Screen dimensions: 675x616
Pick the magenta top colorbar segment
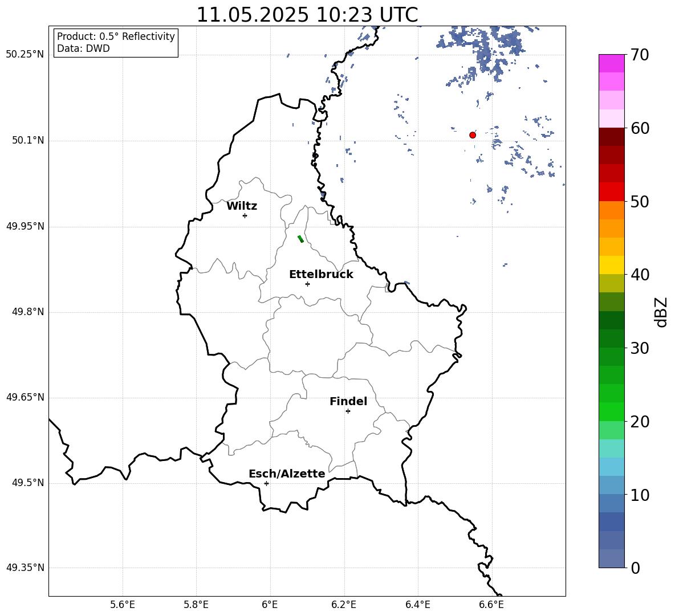[612, 63]
